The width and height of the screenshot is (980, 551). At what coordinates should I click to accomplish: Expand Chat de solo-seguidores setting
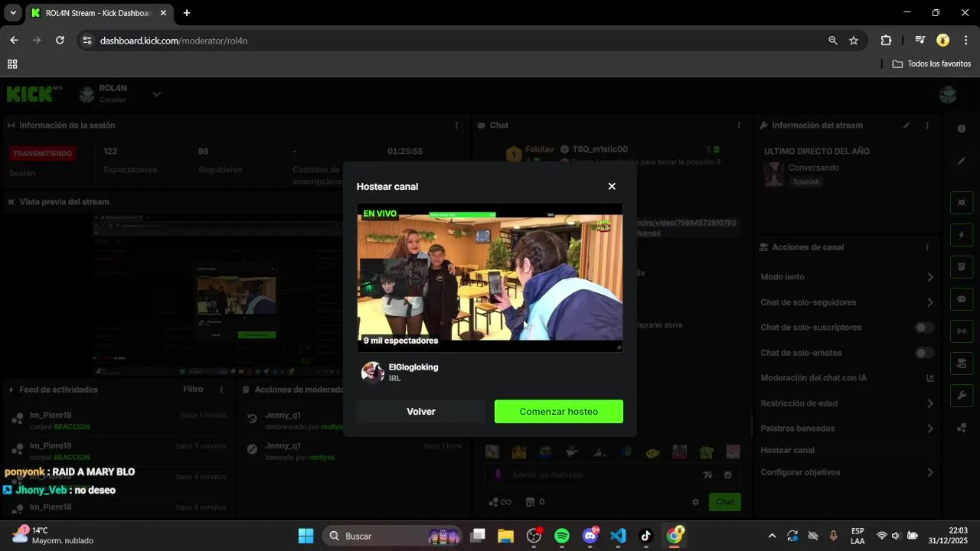tap(848, 302)
